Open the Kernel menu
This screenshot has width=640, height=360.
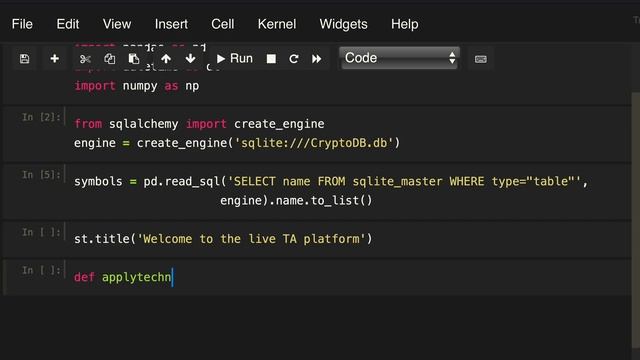click(277, 24)
